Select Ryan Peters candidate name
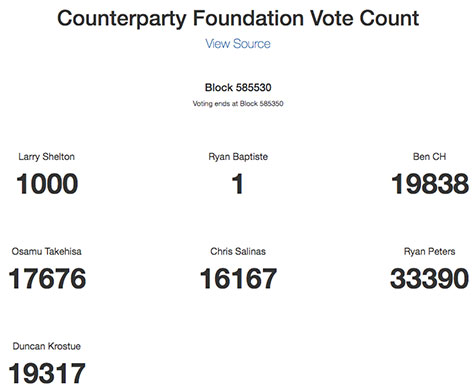 (429, 251)
